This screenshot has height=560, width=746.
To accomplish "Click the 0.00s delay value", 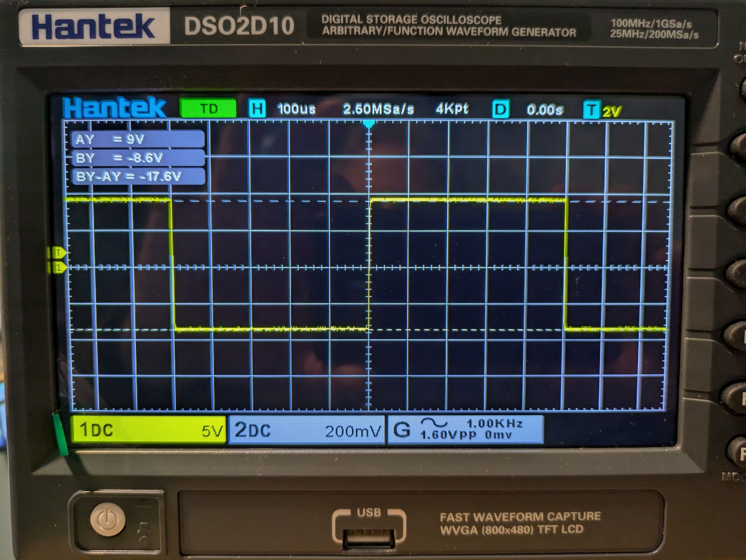I will [x=545, y=110].
